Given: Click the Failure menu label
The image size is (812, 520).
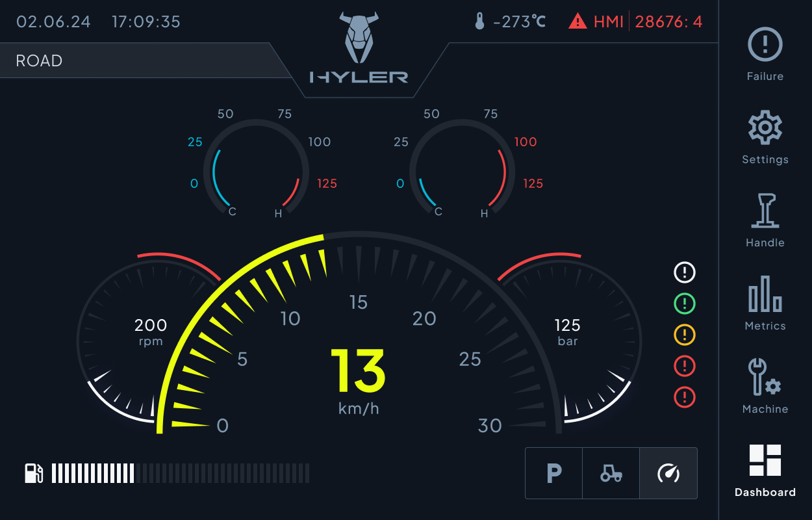Looking at the screenshot, I should [765, 76].
